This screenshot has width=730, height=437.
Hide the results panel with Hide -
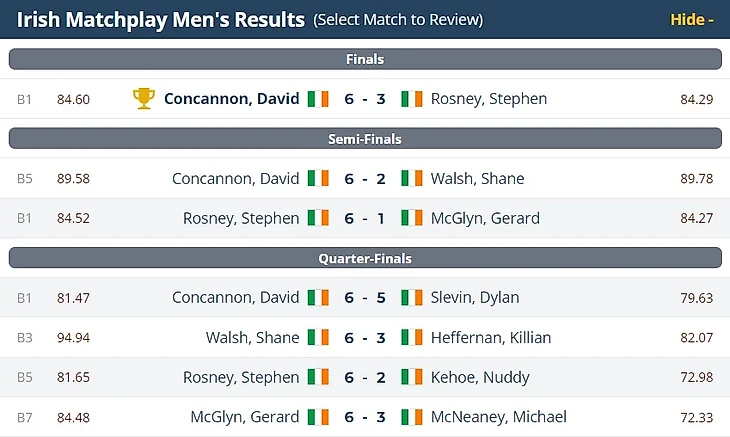coord(691,20)
